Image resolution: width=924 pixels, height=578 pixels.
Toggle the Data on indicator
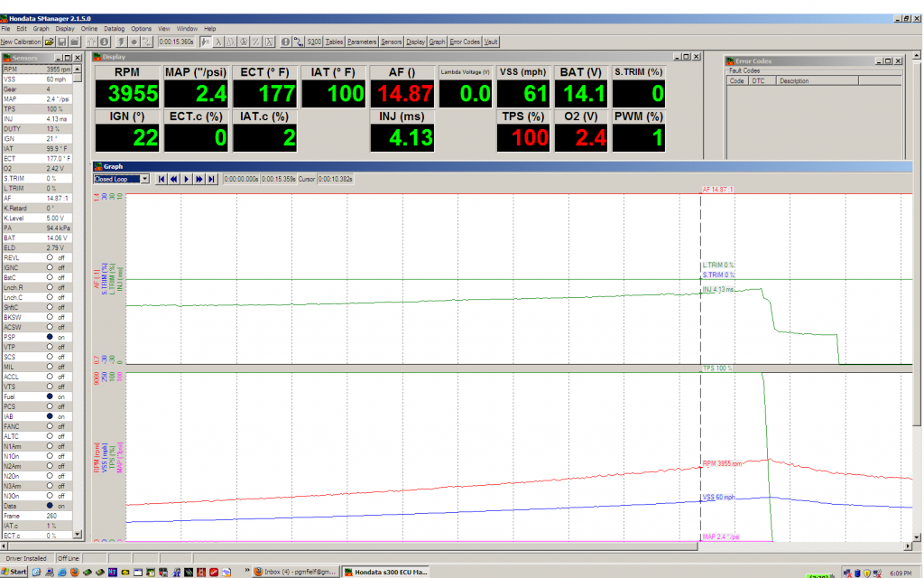(x=50, y=506)
